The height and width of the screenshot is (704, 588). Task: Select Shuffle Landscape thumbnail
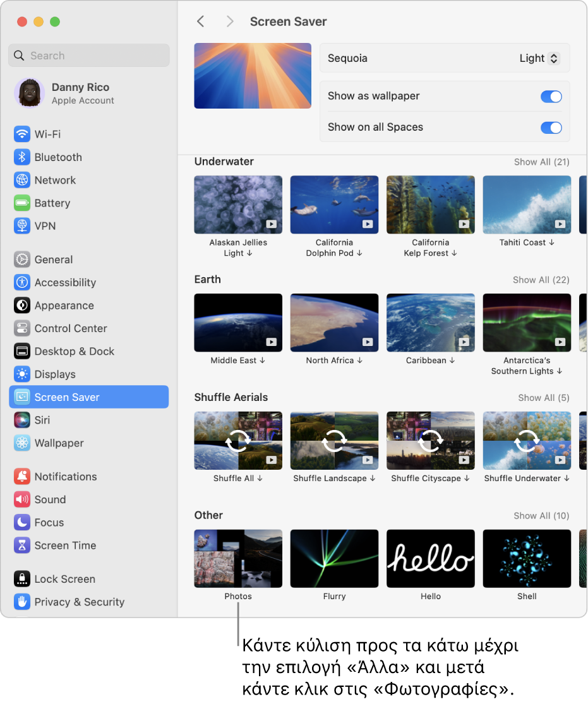click(x=334, y=441)
